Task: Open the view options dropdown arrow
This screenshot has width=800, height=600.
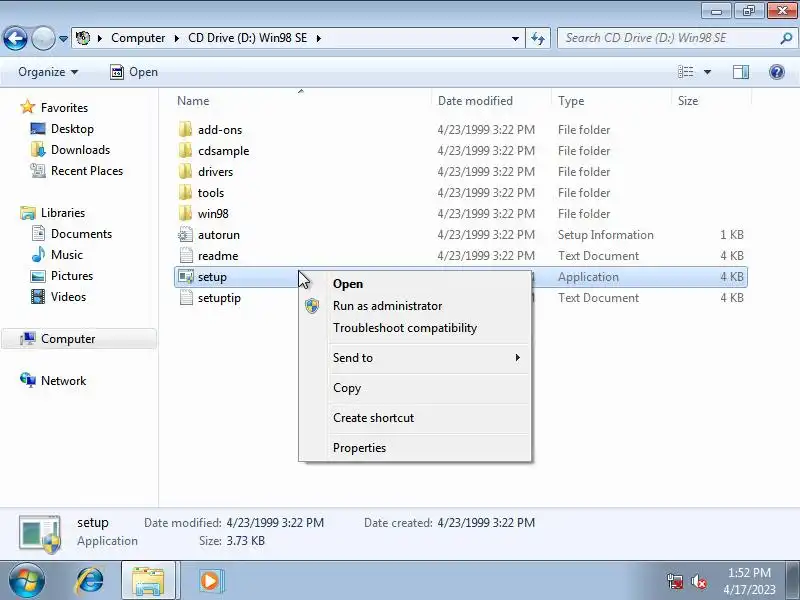Action: [x=708, y=72]
